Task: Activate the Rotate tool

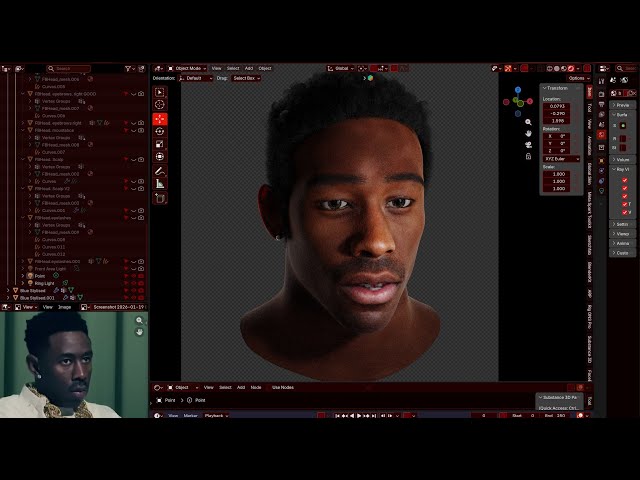Action: click(160, 131)
